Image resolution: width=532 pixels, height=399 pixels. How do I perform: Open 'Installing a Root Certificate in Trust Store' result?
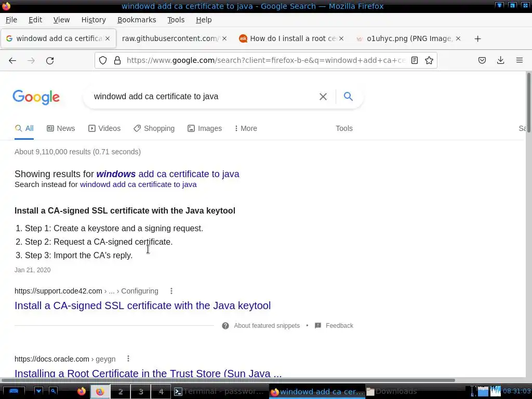point(148,373)
